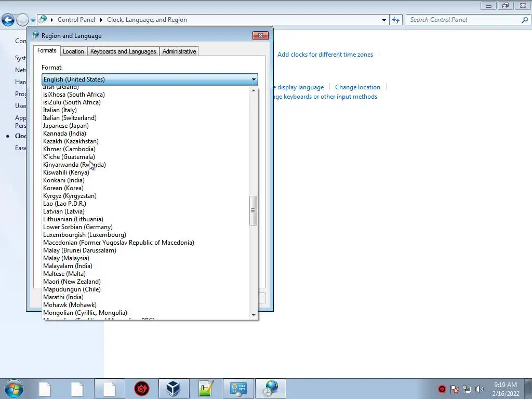Select Macedonian (Former Yugoslav Republic) entry

click(146, 243)
